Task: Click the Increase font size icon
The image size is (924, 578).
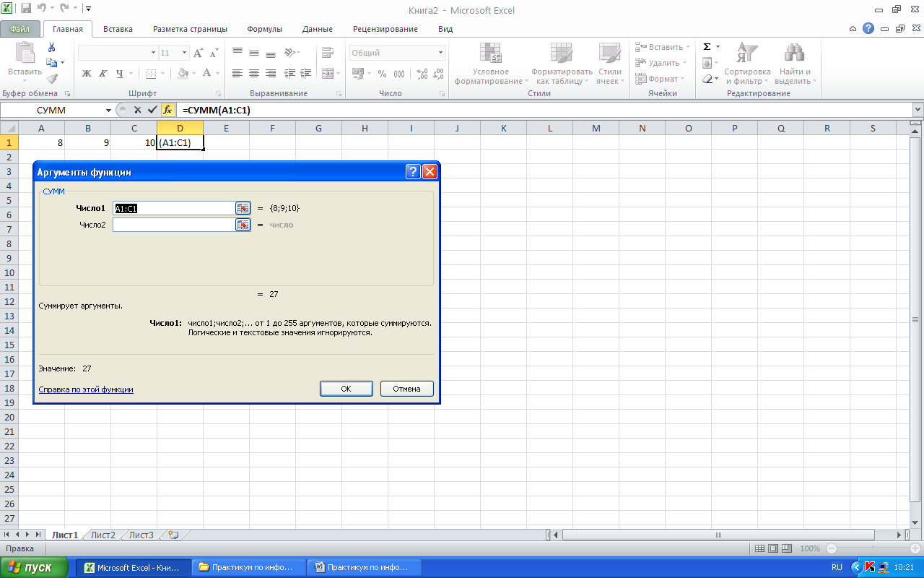Action: pos(198,53)
